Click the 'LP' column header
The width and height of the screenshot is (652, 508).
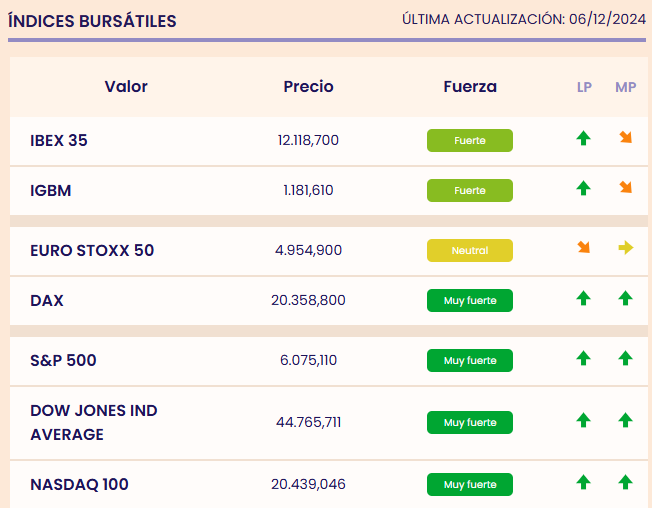(x=584, y=87)
